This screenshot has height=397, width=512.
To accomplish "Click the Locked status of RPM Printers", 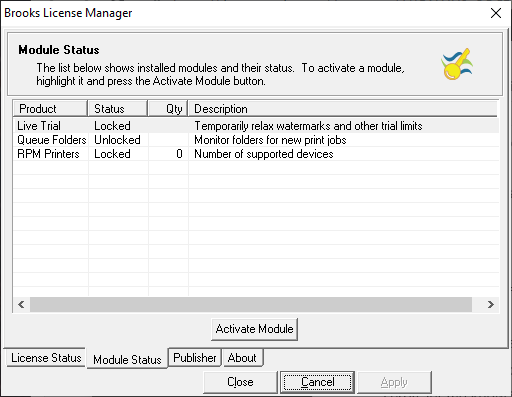I will (x=112, y=154).
